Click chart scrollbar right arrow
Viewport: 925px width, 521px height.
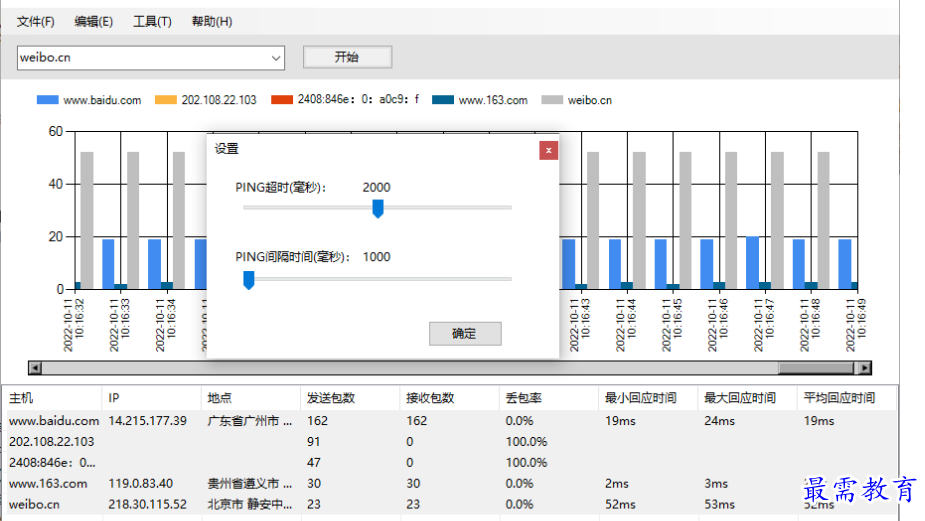pos(864,368)
